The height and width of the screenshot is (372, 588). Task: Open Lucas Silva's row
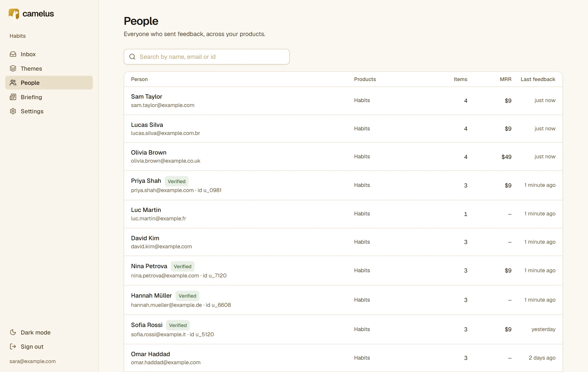pyautogui.click(x=343, y=129)
